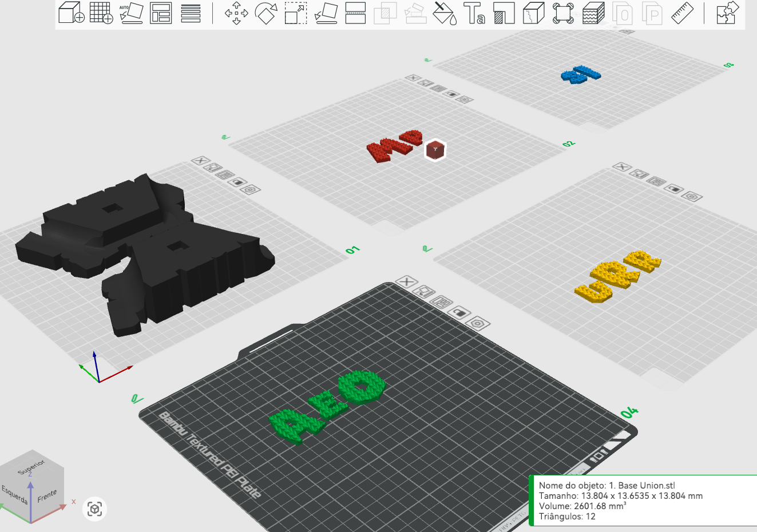Open Assembly view puzzle icon
The image size is (757, 532).
coord(727,13)
